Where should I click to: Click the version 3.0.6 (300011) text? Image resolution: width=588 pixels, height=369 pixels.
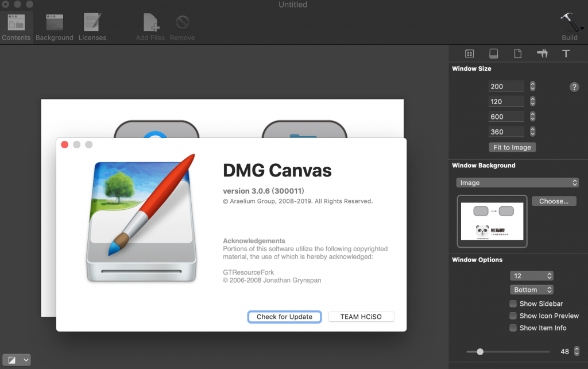click(x=263, y=191)
